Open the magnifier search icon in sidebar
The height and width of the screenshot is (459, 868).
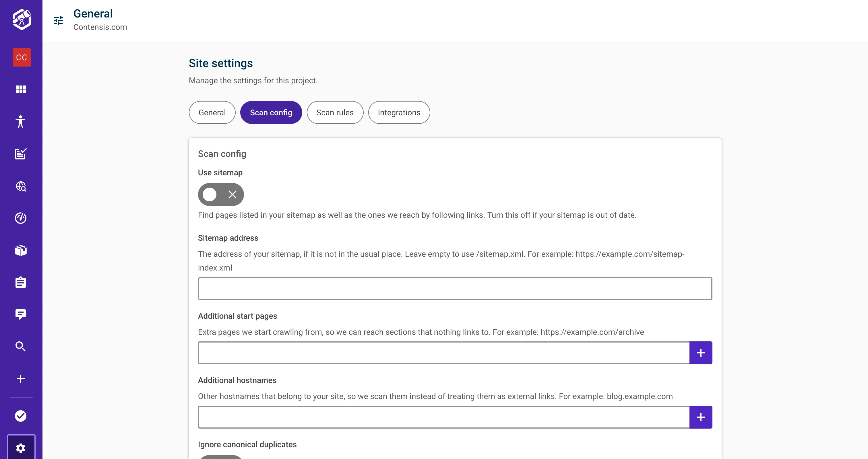(x=21, y=346)
